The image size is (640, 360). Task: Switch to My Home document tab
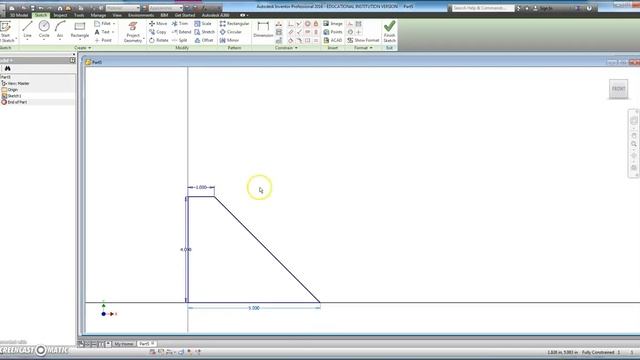[124, 344]
